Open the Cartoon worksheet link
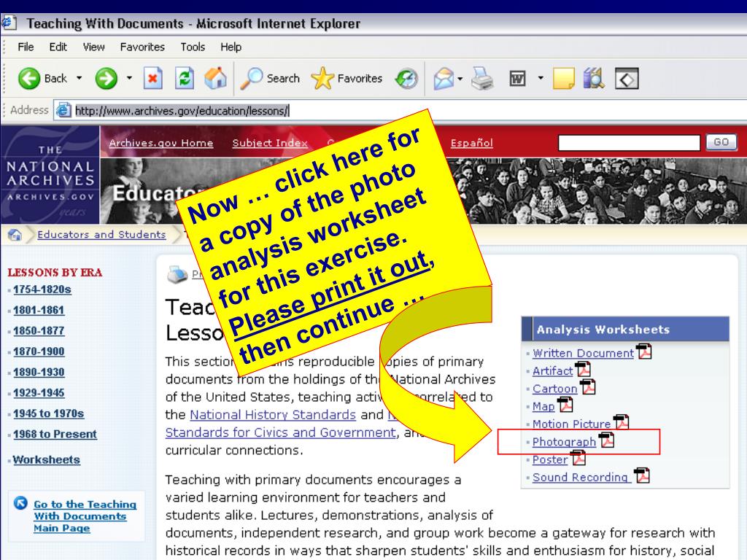The width and height of the screenshot is (747, 560). [x=554, y=389]
